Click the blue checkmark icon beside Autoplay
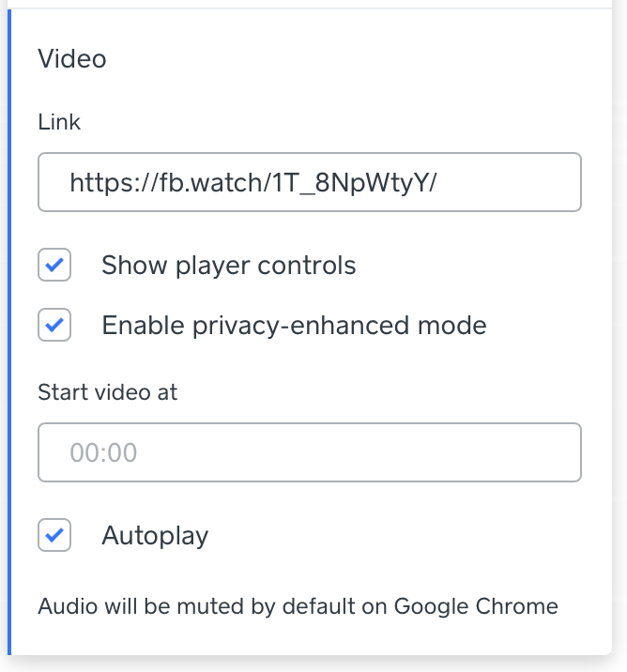Screen dimensions: 627x672 click(x=54, y=535)
